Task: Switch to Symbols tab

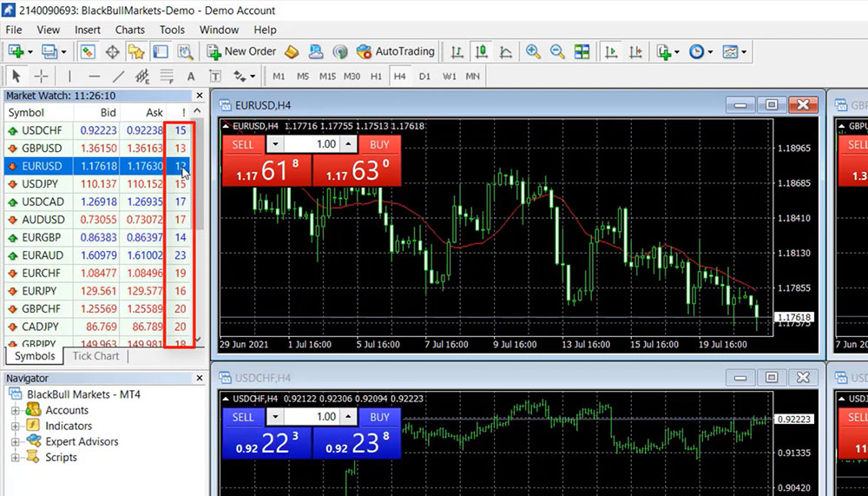Action: [35, 356]
